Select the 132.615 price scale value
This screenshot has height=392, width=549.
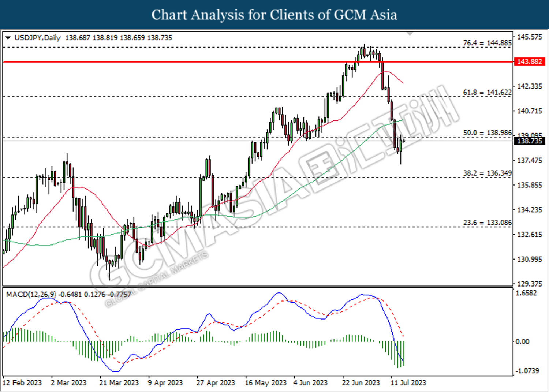(530, 235)
